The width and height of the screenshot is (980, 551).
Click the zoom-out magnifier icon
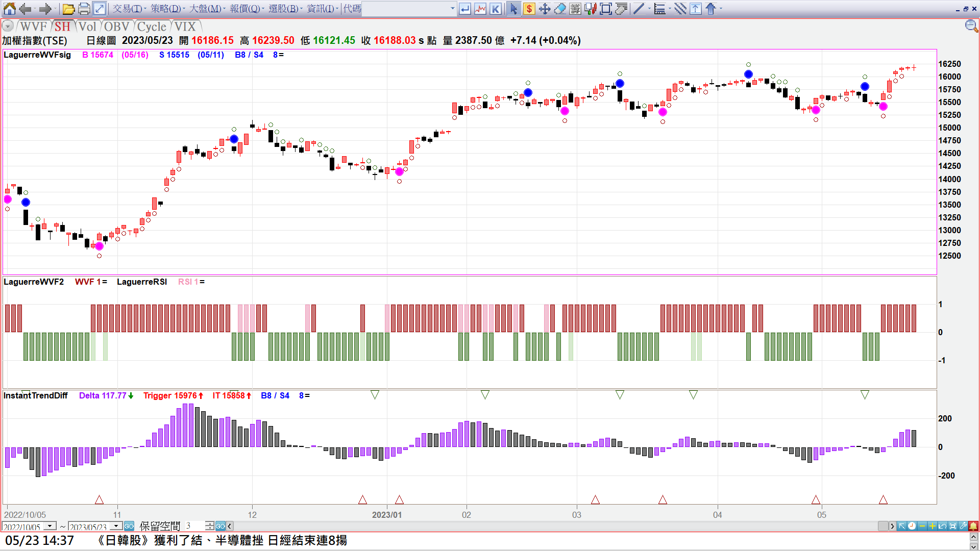(971, 26)
